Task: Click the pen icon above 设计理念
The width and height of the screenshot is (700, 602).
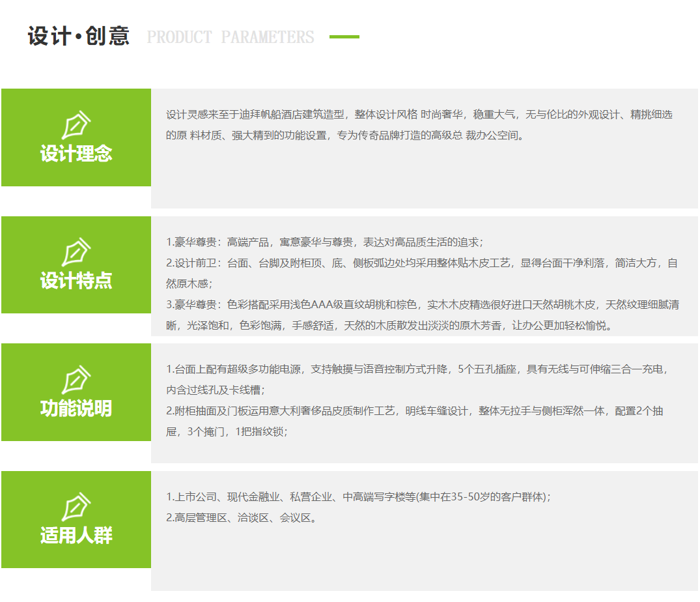Action: pos(76,124)
